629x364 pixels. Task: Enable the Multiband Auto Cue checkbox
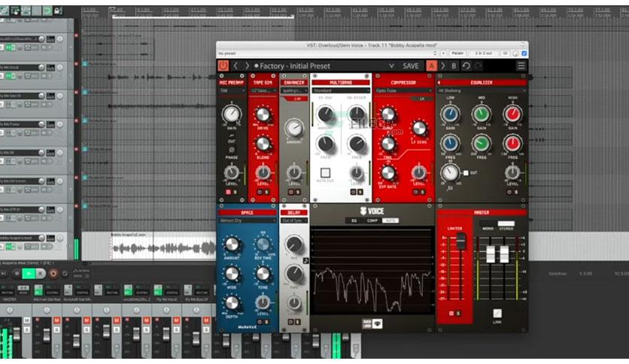point(325,173)
